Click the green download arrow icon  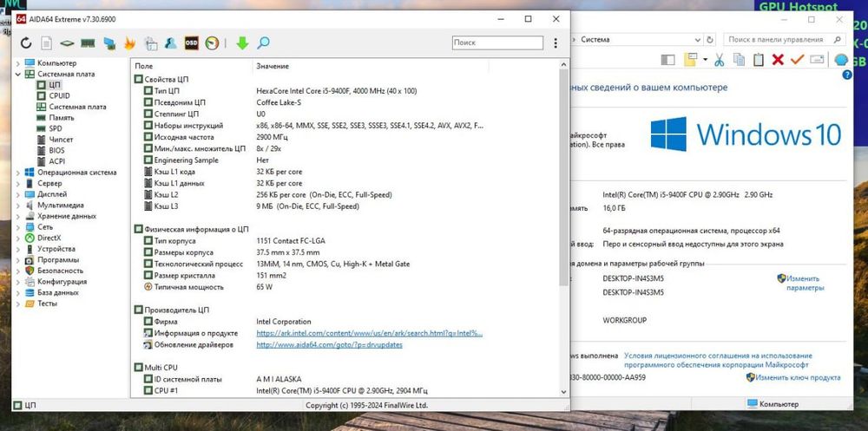[x=242, y=43]
